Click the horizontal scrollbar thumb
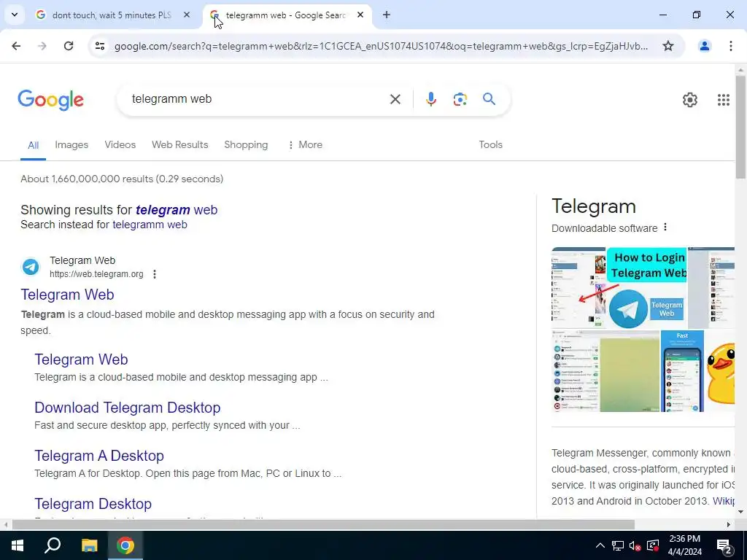The width and height of the screenshot is (747, 560). (x=323, y=524)
